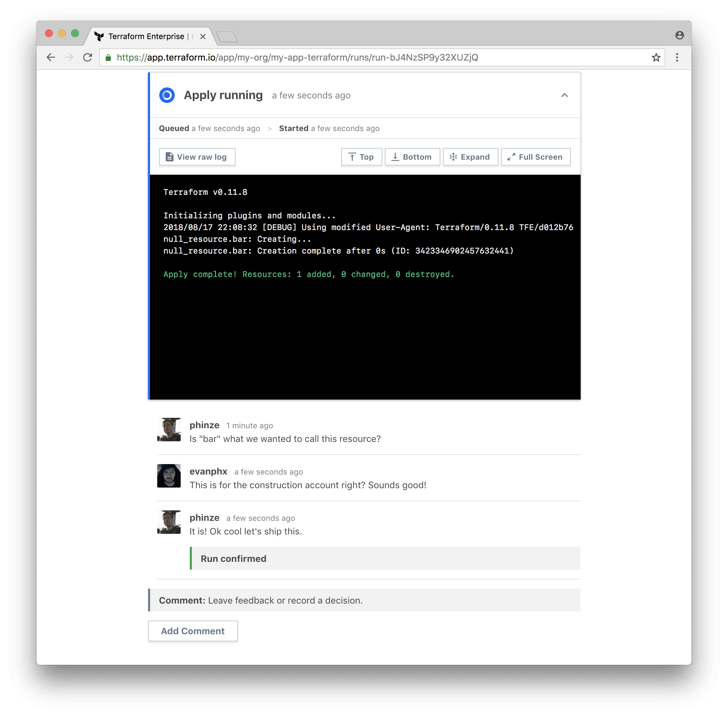Click the Comment input field

[363, 600]
